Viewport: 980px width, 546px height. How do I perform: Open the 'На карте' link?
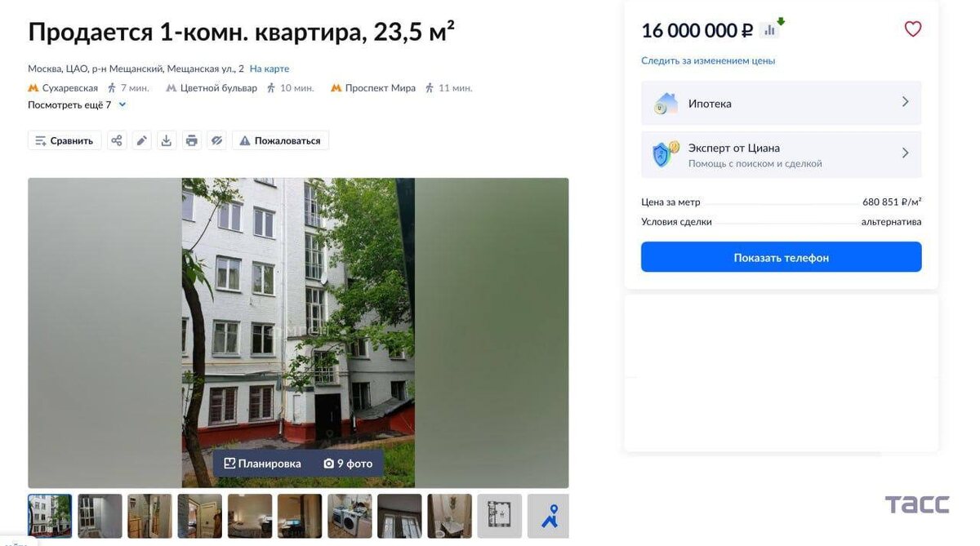[x=269, y=69]
